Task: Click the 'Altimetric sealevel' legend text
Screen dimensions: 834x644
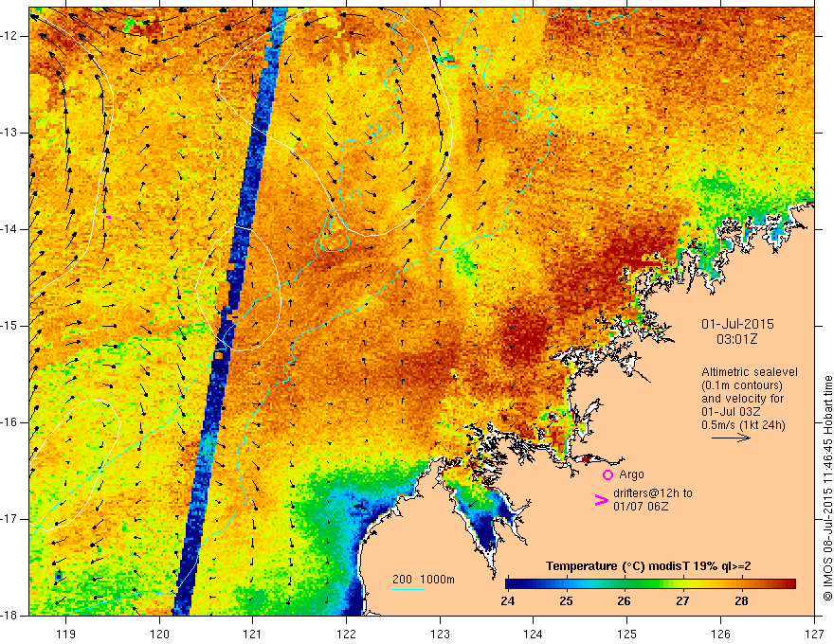Action: (750, 372)
